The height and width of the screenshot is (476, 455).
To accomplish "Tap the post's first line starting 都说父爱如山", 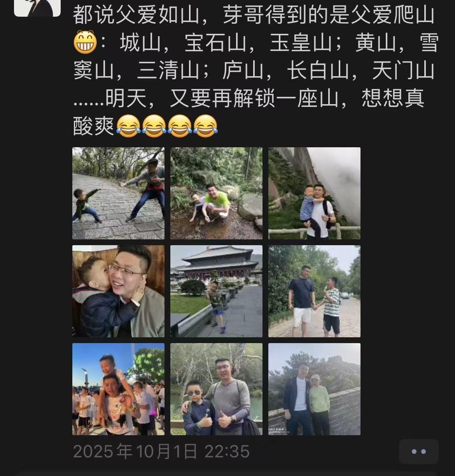I will [254, 15].
